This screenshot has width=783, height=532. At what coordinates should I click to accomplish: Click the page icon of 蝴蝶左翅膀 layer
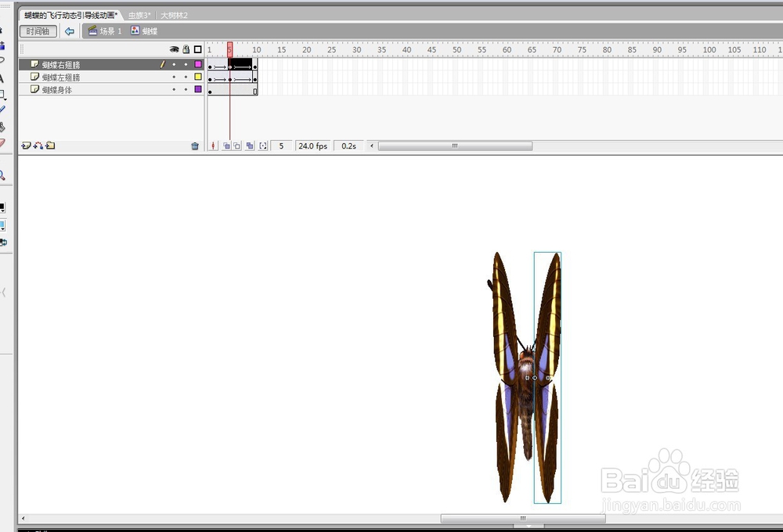coord(34,77)
